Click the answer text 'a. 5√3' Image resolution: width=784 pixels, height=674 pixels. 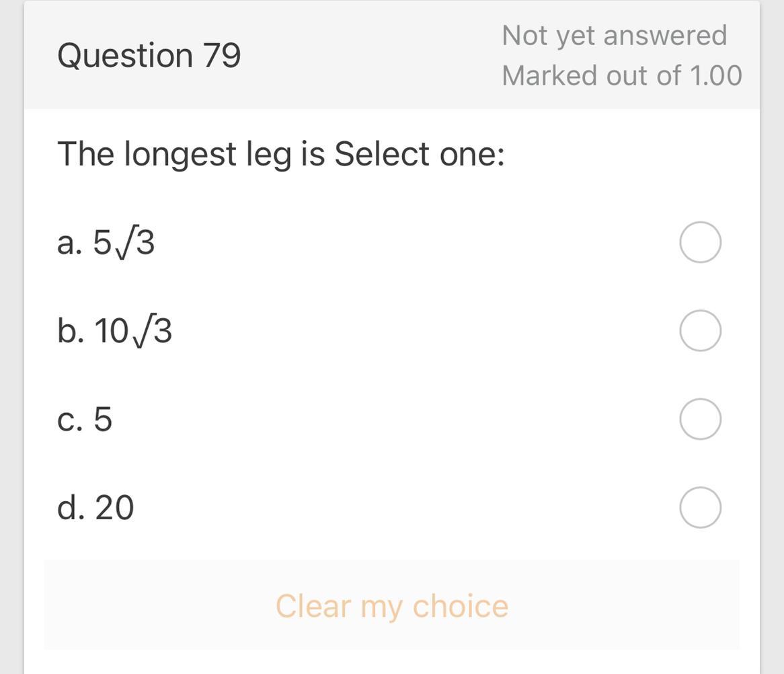click(x=106, y=243)
